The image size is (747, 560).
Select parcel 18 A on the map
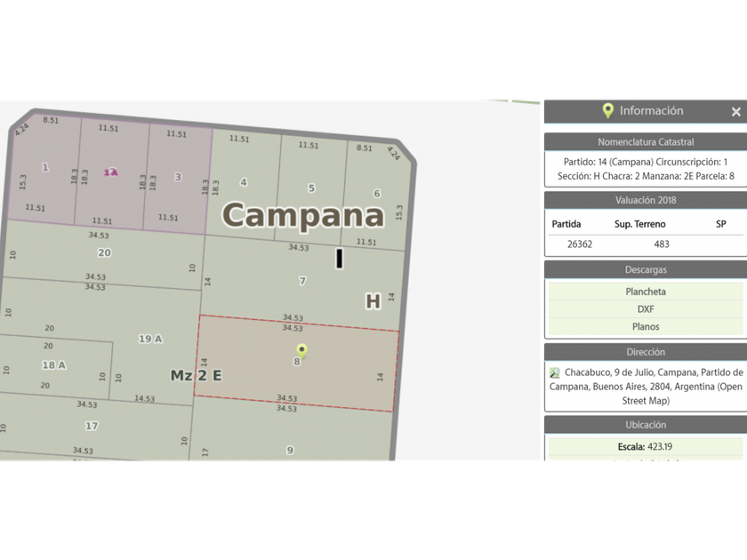coord(54,365)
